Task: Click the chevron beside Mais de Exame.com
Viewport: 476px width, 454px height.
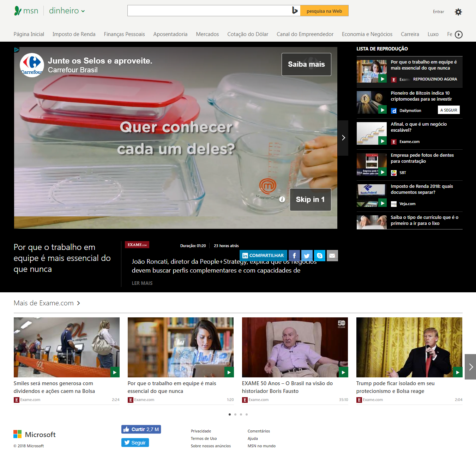Action: (x=78, y=303)
